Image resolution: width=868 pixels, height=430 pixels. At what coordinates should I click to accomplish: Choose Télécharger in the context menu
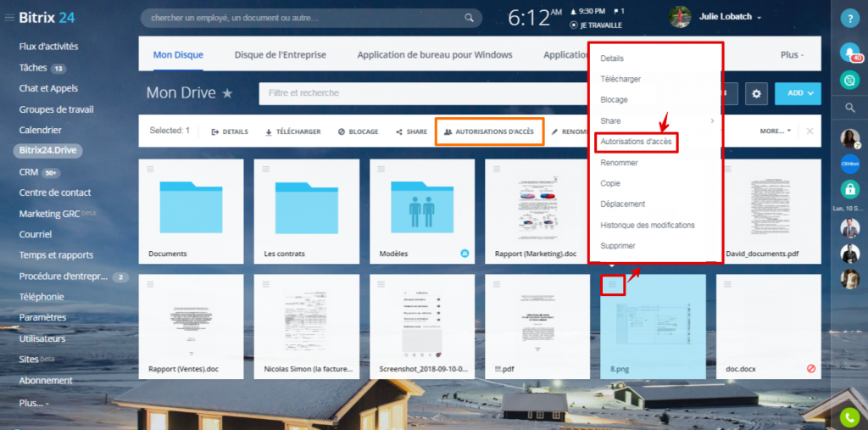pyautogui.click(x=620, y=79)
